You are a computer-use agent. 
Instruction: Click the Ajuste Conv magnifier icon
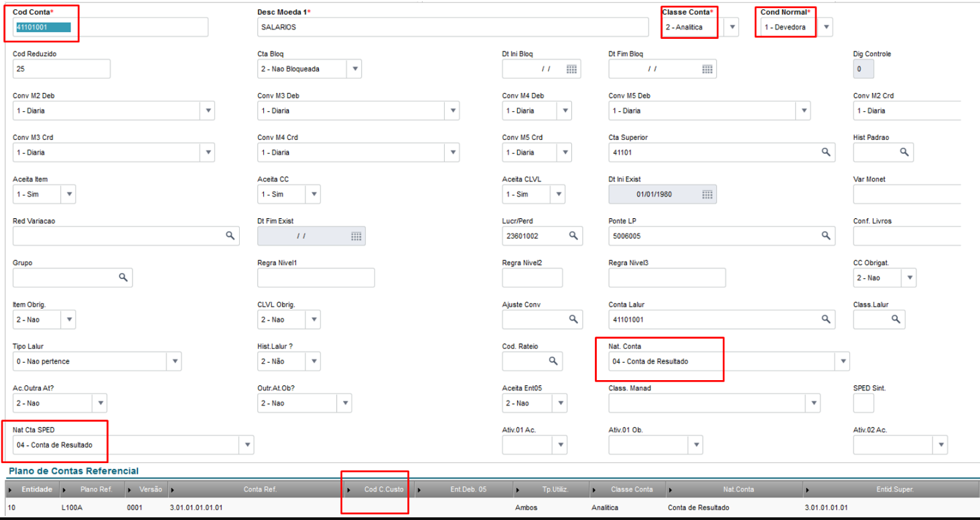point(573,319)
